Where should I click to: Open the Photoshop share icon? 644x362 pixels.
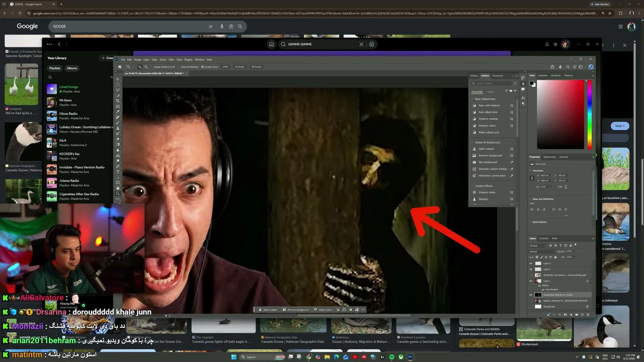click(552, 67)
